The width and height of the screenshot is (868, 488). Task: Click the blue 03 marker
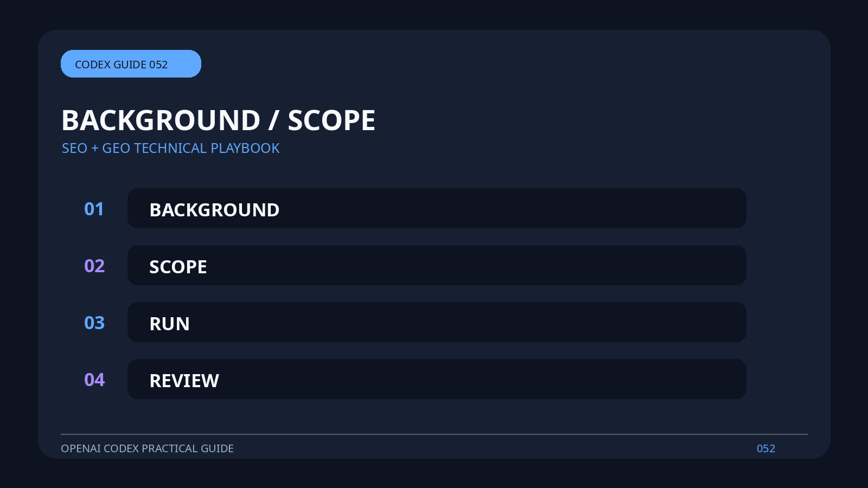[94, 323]
